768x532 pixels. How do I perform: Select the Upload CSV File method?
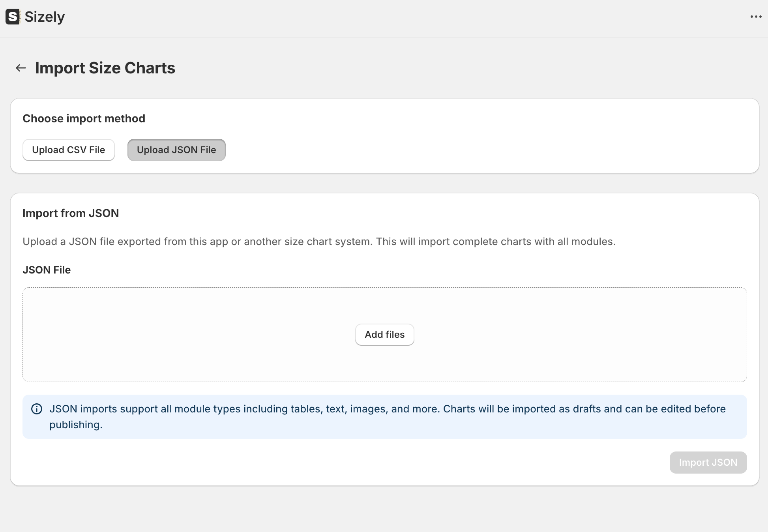coord(69,150)
